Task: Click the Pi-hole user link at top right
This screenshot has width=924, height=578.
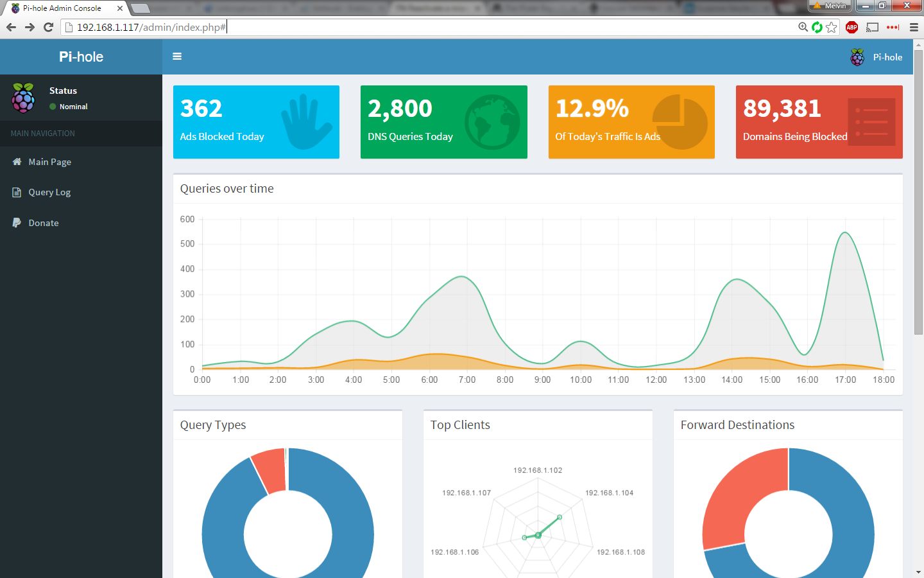Action: click(877, 57)
